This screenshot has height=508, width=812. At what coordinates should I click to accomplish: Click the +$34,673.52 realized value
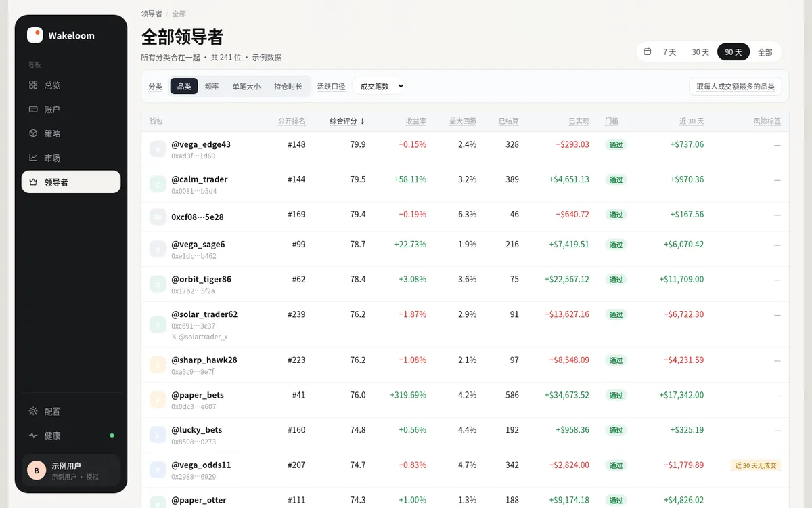click(x=567, y=395)
